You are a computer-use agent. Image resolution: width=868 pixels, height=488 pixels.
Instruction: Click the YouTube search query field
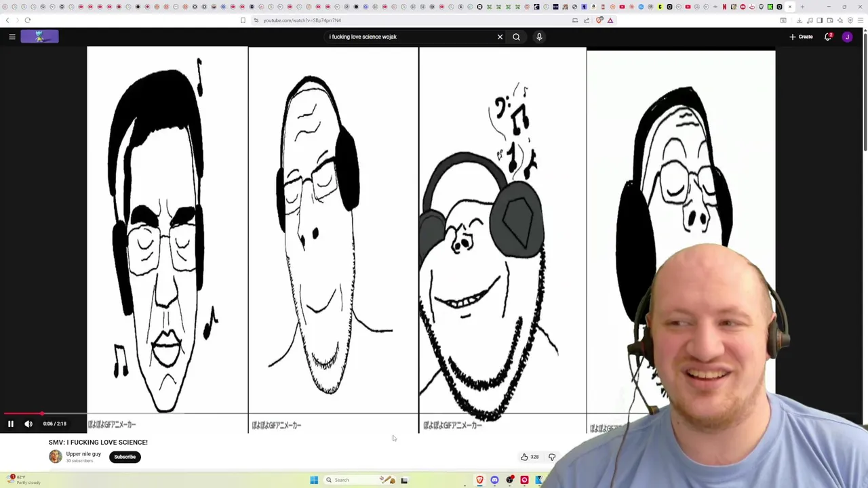411,37
